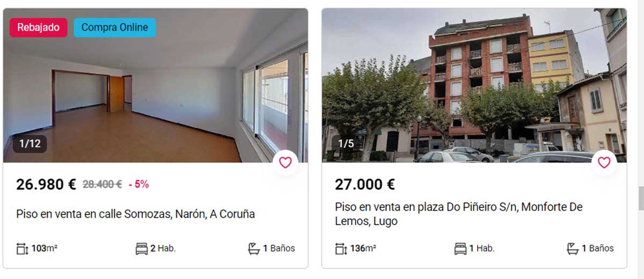
Task: Open listing Piso en venta en plaza Do Piñeiro
Action: [459, 214]
